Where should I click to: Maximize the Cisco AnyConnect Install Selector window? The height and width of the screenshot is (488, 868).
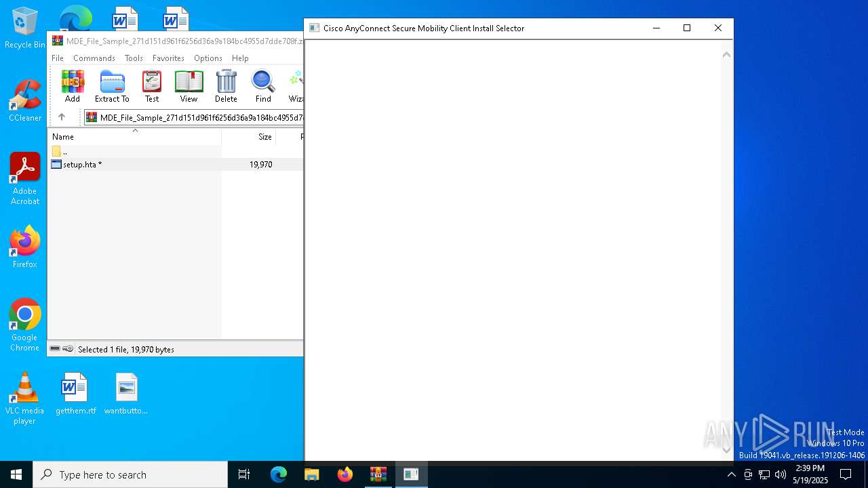[687, 28]
